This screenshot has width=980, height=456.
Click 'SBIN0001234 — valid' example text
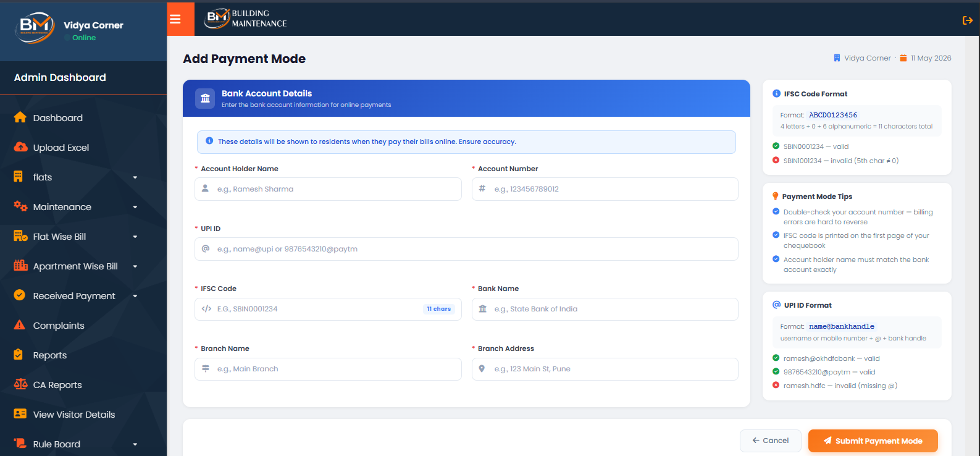pyautogui.click(x=816, y=146)
